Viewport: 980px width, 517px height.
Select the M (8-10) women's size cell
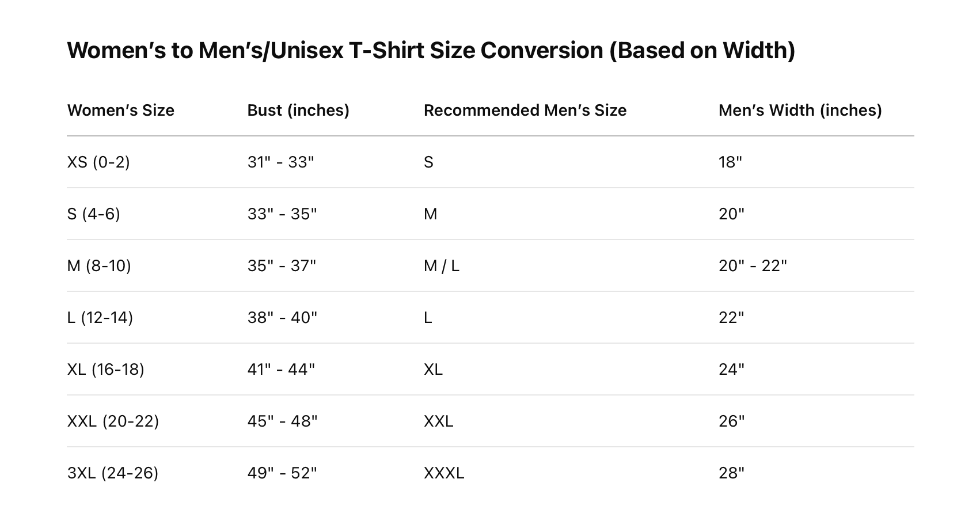click(99, 266)
